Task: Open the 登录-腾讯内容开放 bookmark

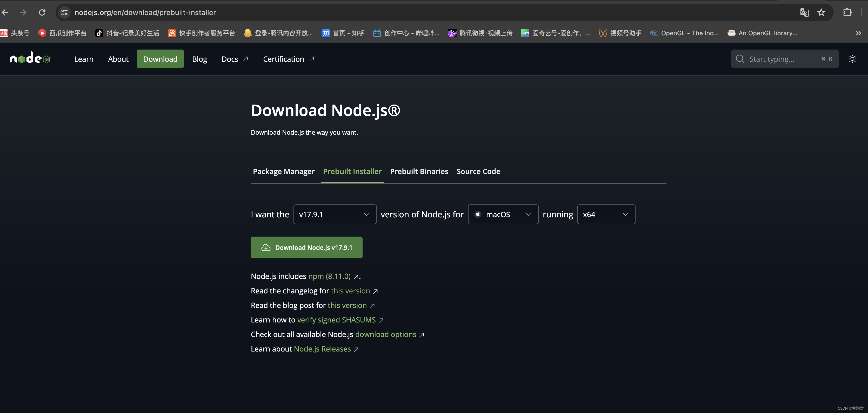Action: click(x=278, y=33)
